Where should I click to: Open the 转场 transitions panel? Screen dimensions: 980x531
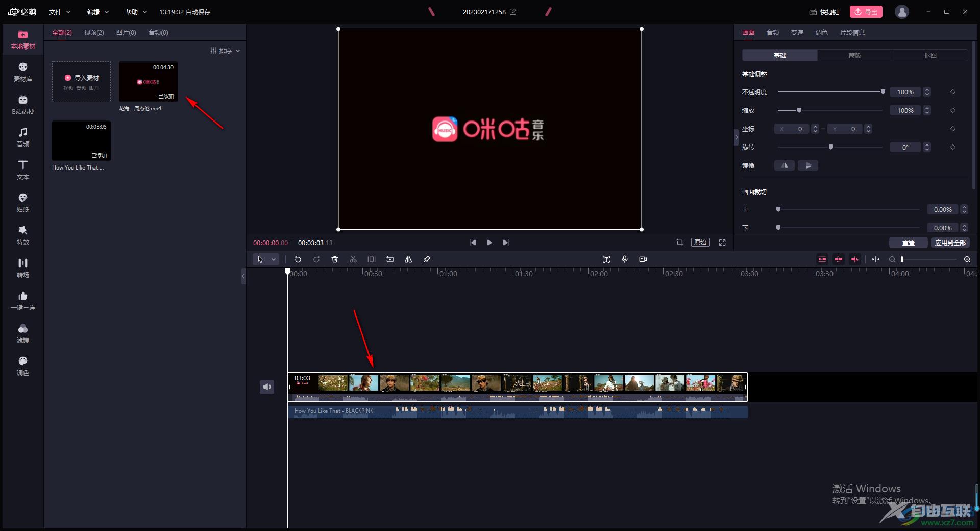click(x=23, y=269)
